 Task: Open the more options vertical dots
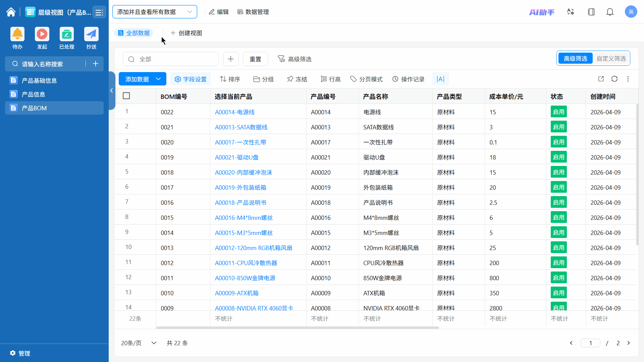point(628,79)
